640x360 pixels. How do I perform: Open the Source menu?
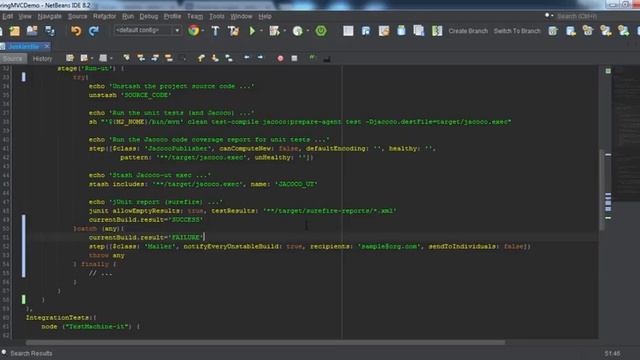[77, 16]
